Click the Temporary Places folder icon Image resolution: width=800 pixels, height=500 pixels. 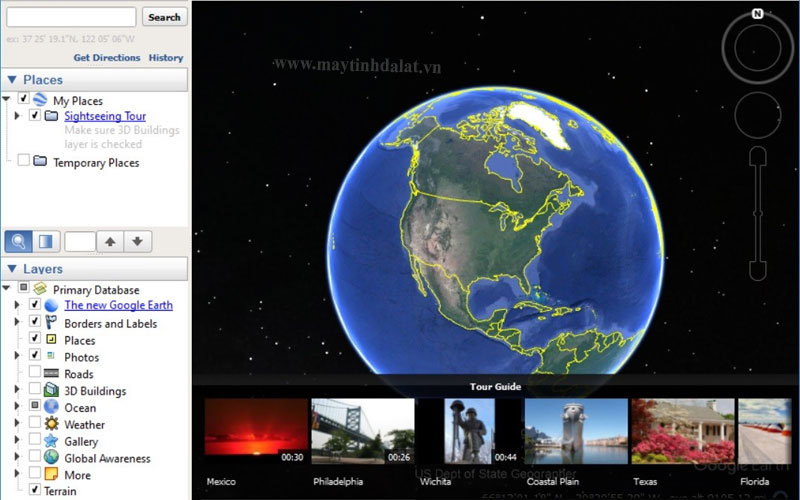40,161
